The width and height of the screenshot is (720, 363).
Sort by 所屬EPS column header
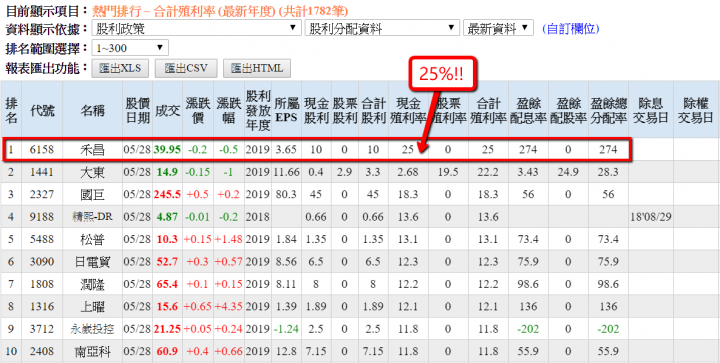(286, 110)
